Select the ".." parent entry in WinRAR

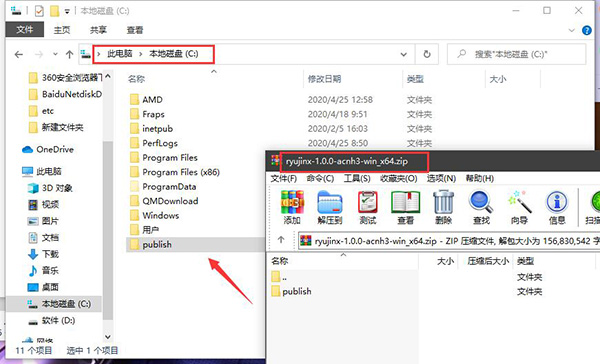click(x=279, y=277)
